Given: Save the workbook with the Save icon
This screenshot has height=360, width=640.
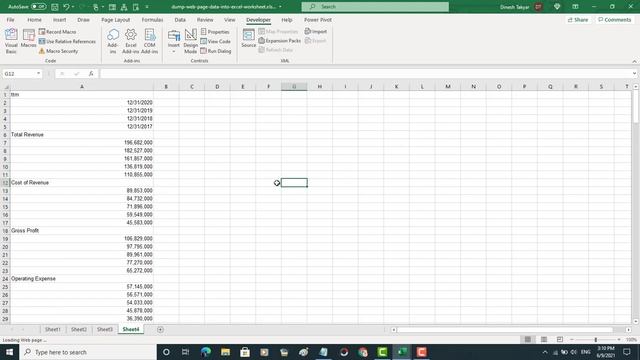Looking at the screenshot, I should click(55, 7).
